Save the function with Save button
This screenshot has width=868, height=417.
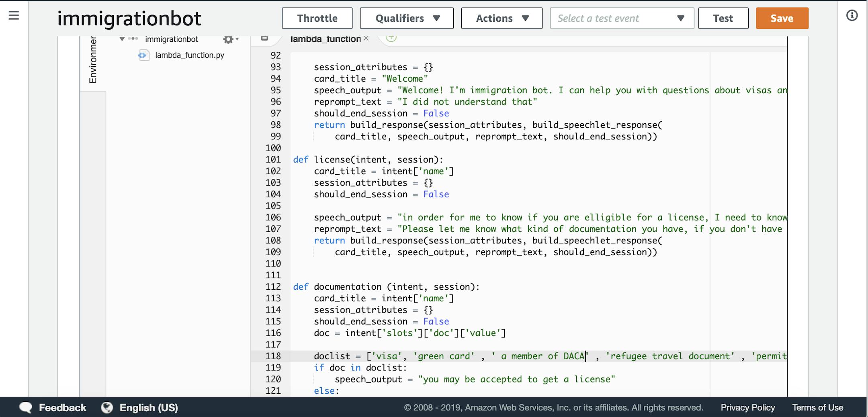point(782,18)
